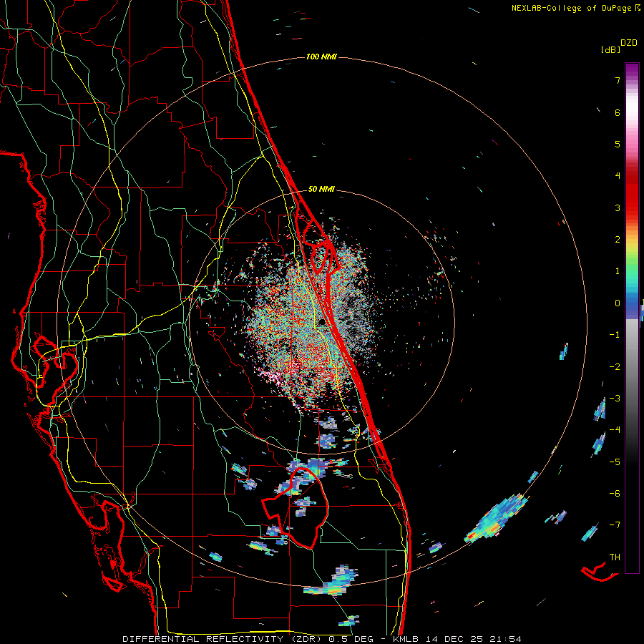Click the scale value 7
This screenshot has height=644, width=644.
(x=618, y=80)
